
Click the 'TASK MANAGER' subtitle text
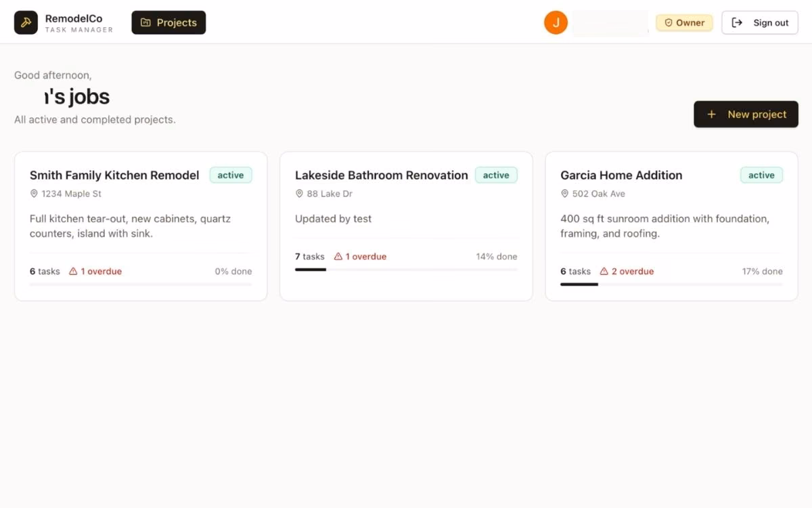(x=79, y=30)
